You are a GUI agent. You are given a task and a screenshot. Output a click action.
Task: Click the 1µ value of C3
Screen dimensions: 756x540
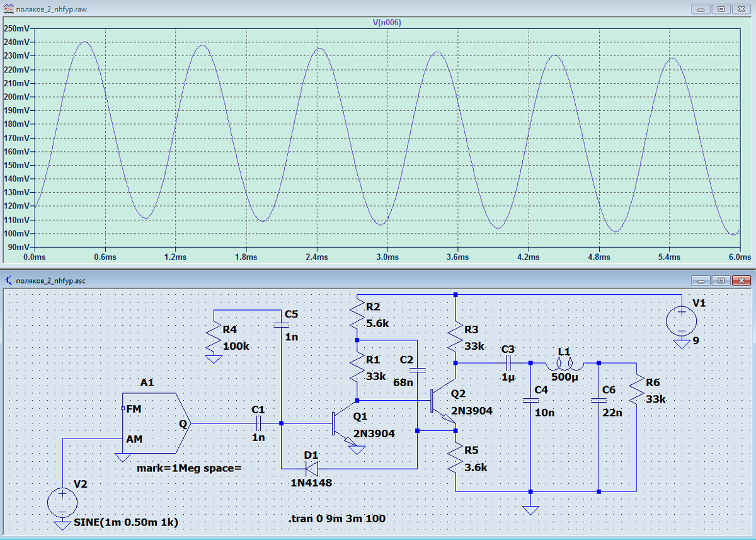508,377
